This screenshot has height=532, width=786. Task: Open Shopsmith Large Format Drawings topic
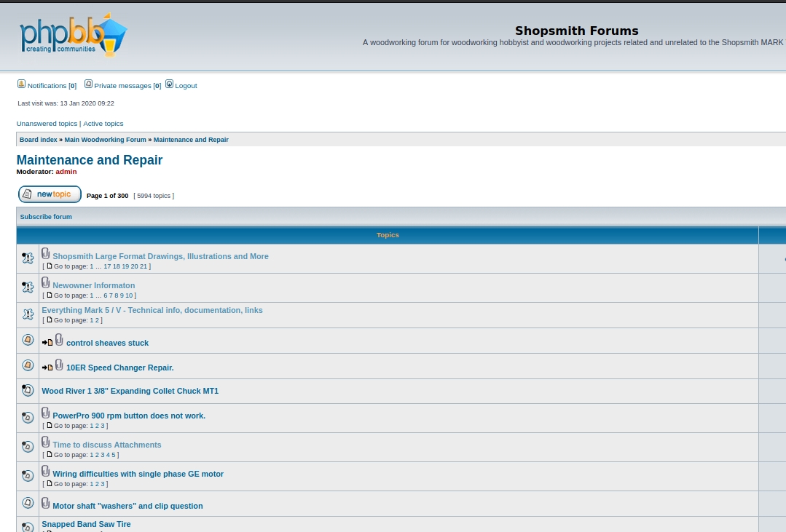pos(160,256)
